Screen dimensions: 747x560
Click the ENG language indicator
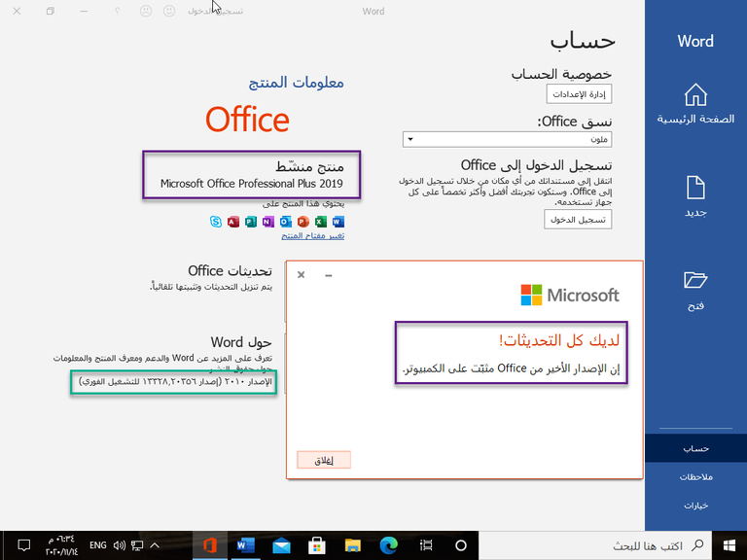(98, 545)
